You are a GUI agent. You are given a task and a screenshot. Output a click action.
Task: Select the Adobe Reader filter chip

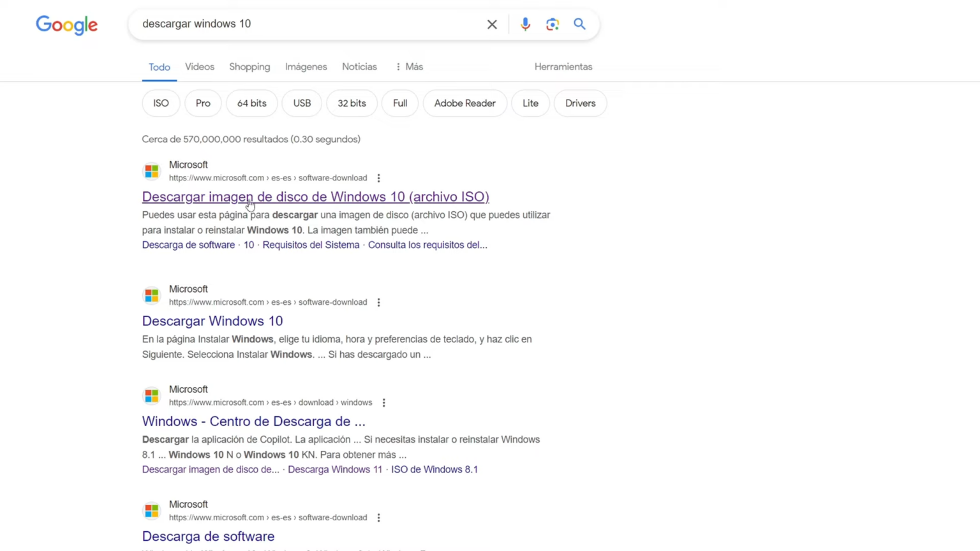click(x=464, y=103)
